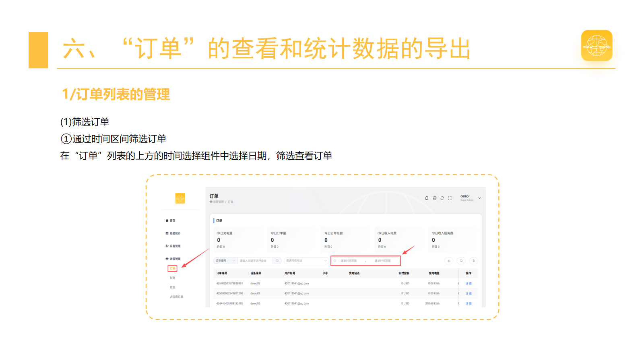Click the notification bell icon
Image resolution: width=644 pixels, height=362 pixels.
tap(427, 198)
